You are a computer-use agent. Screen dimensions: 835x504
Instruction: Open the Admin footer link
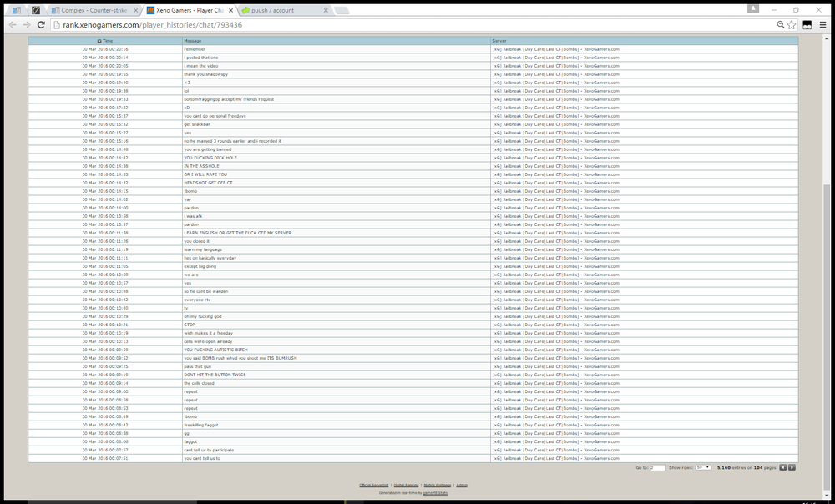(x=462, y=485)
